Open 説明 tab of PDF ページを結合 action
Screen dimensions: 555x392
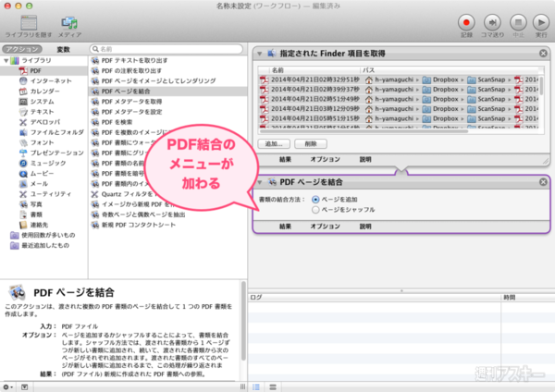(365, 227)
